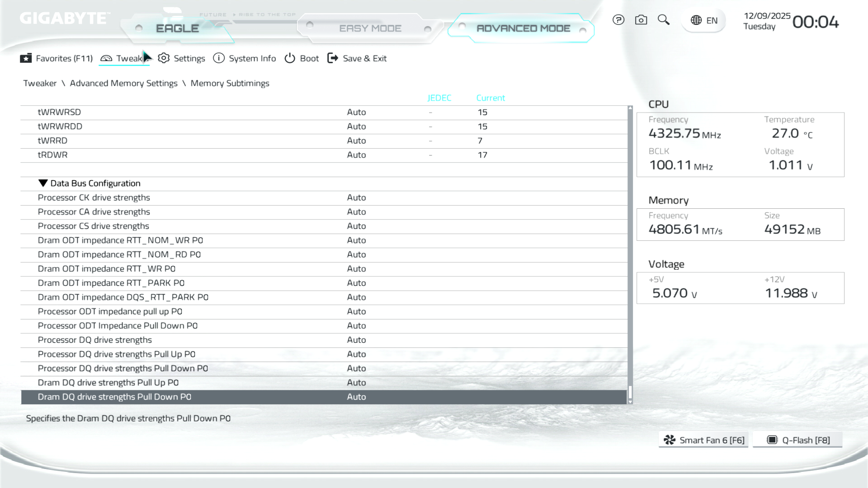Screen dimensions: 868x488
Task: Click the settings list vertical scrollbar
Action: [630, 253]
